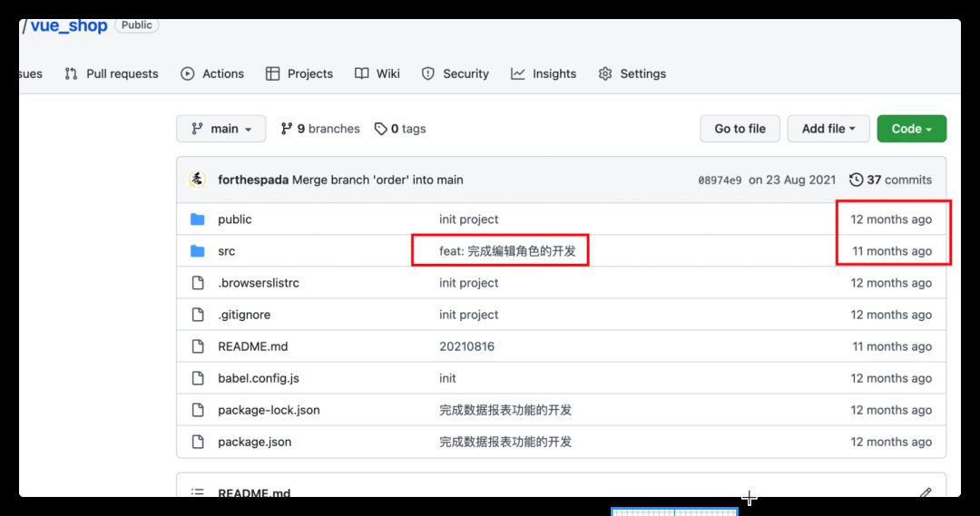
Task: Open the vue_shop repository link
Action: pos(69,25)
